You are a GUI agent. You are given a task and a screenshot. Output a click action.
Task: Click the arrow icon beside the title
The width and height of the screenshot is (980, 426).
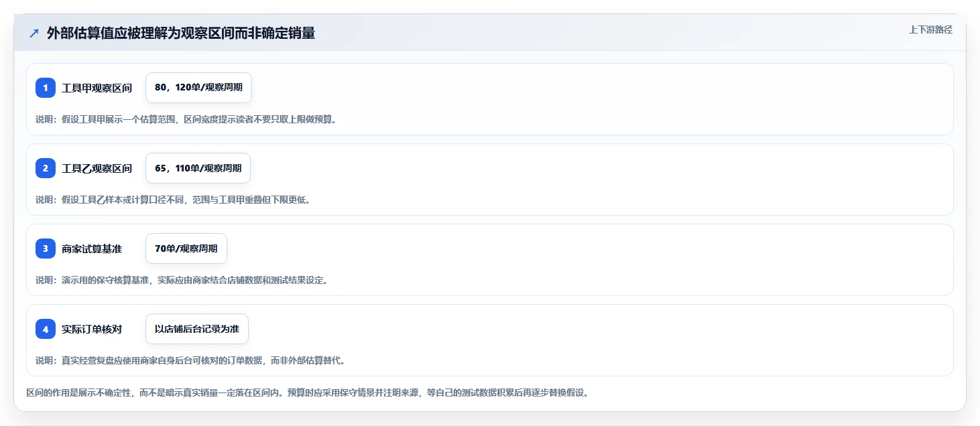[34, 33]
